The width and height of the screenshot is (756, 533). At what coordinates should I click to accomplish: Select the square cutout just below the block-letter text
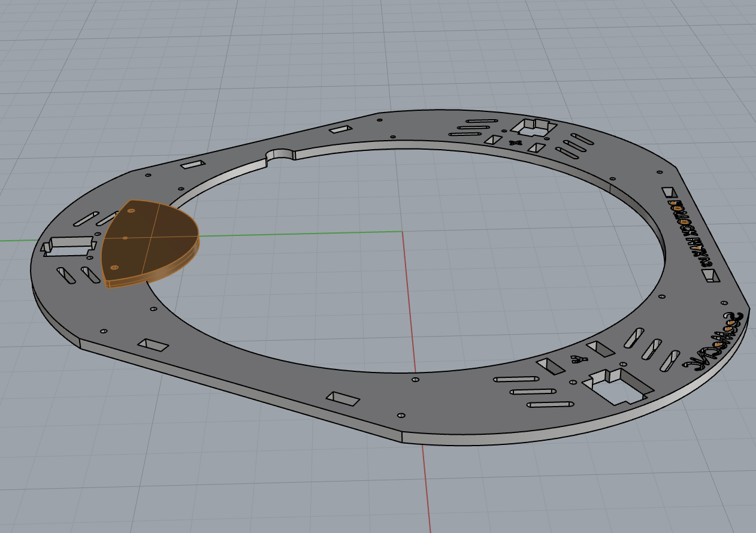pos(710,274)
